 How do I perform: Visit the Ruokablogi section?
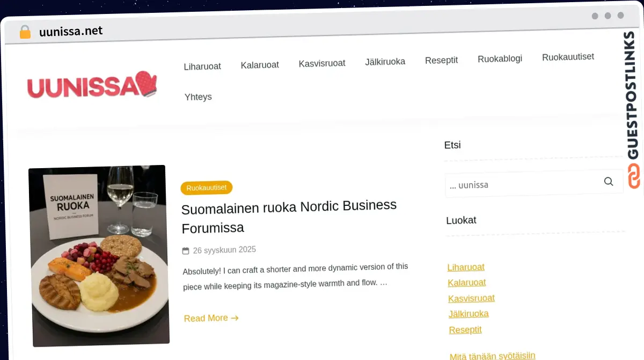[x=500, y=59]
